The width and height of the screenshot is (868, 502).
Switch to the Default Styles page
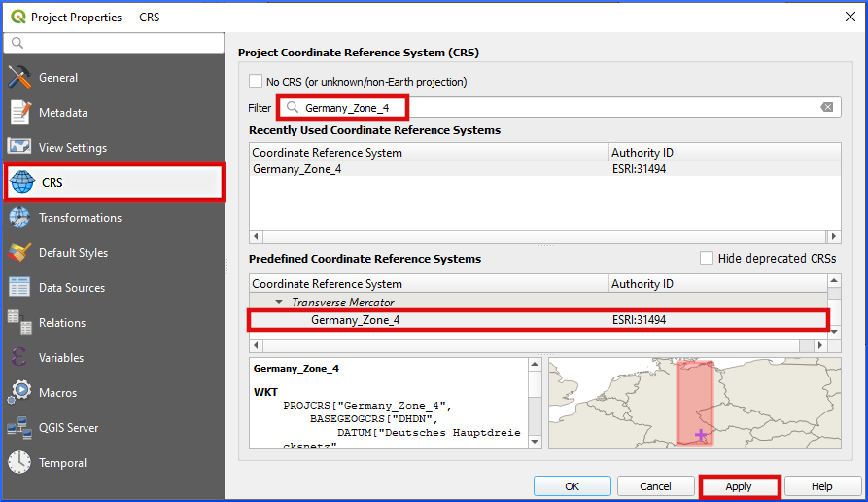[73, 253]
